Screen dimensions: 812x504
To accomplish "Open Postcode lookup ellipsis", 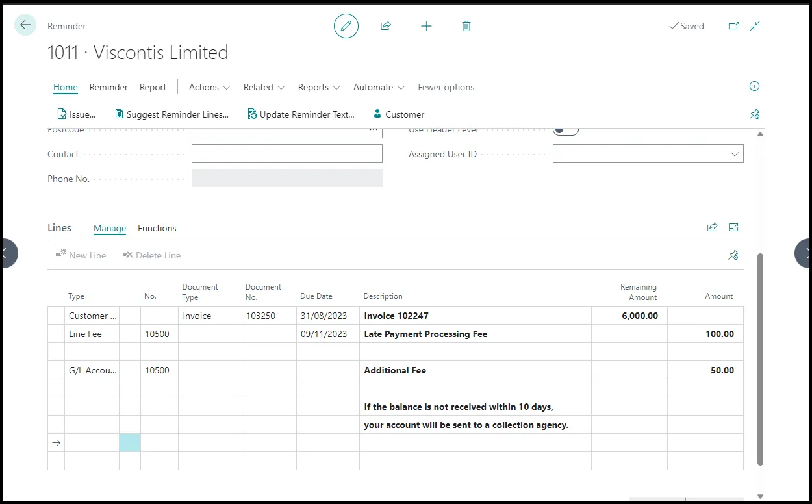I will pyautogui.click(x=374, y=129).
